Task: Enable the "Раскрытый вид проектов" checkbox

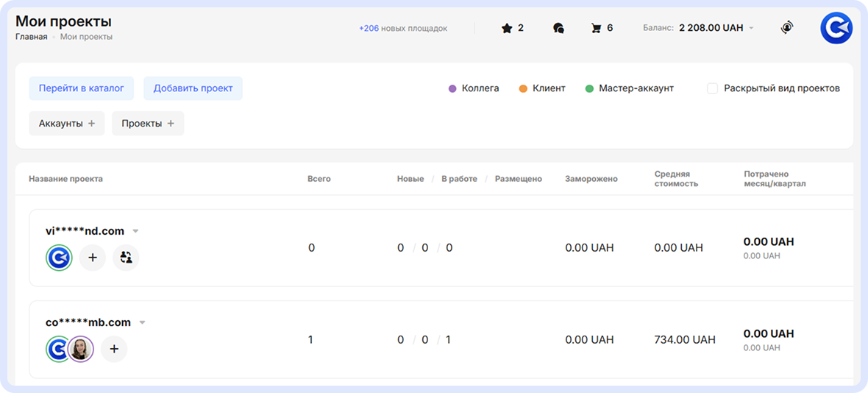Action: pos(712,88)
